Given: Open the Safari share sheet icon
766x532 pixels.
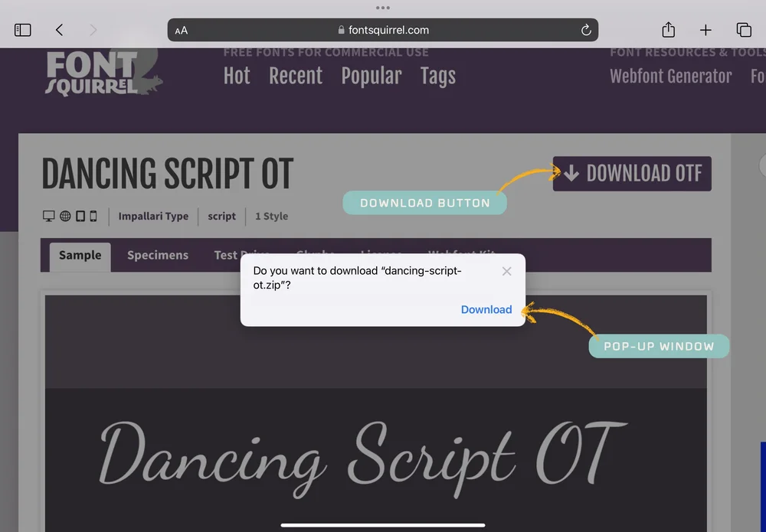Looking at the screenshot, I should coord(667,30).
